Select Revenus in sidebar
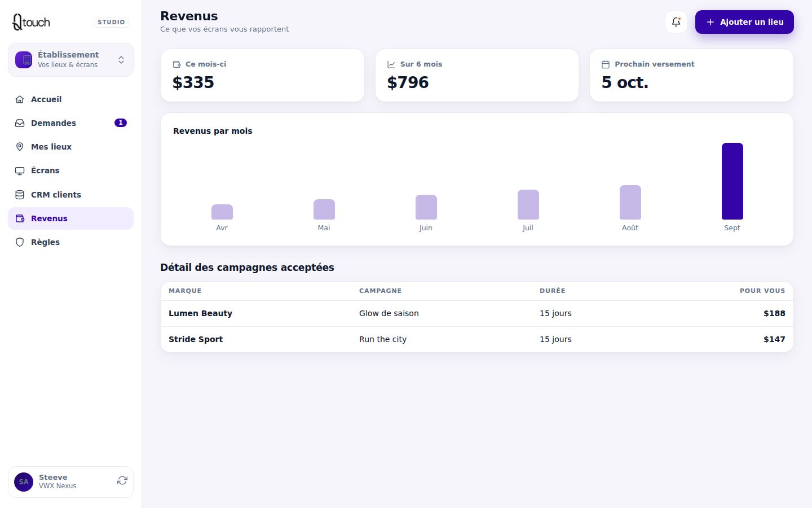 coord(70,218)
